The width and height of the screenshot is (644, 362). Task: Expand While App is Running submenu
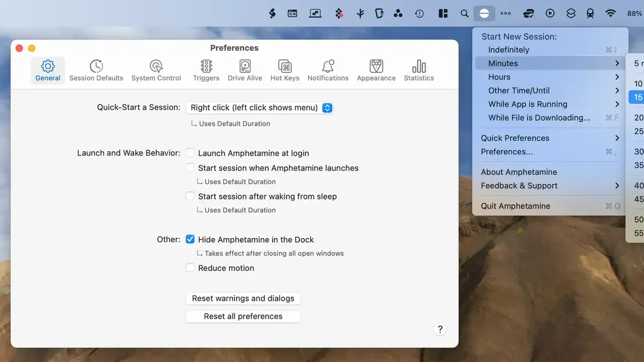click(549, 104)
